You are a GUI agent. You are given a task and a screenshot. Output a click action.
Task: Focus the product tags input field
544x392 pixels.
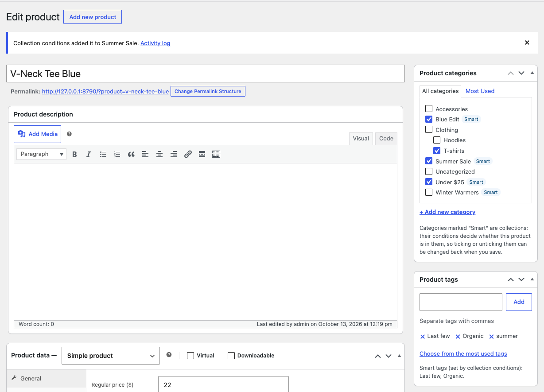click(x=461, y=302)
